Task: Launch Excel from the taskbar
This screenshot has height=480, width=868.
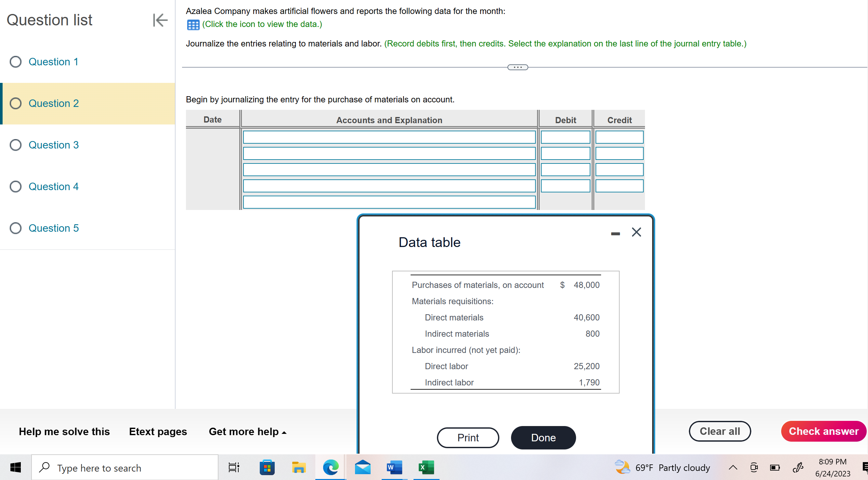Action: (x=426, y=468)
